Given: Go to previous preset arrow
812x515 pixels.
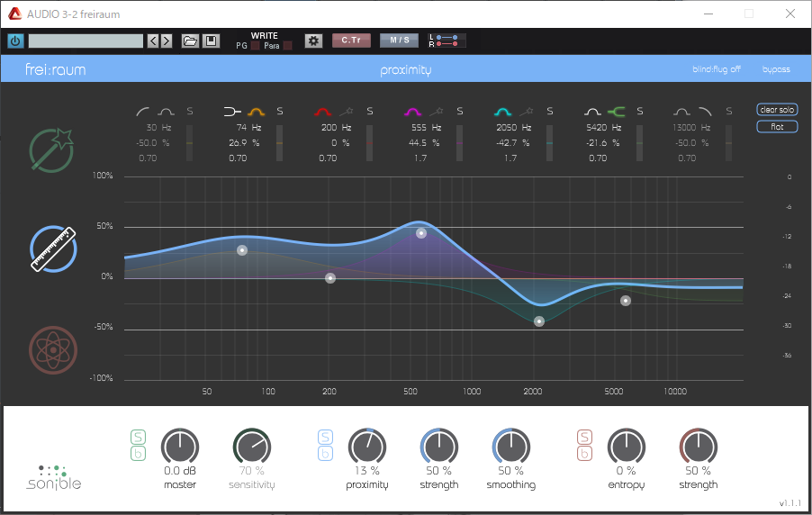Looking at the screenshot, I should [x=152, y=41].
